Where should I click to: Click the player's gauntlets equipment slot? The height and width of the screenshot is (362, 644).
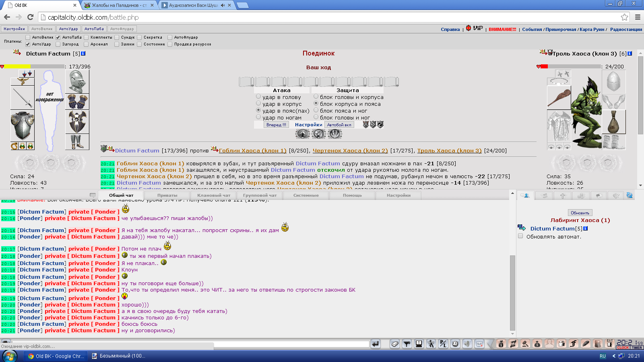pyautogui.click(x=77, y=102)
